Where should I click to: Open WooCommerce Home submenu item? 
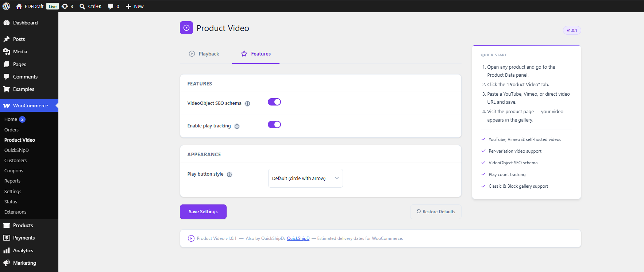(x=11, y=119)
